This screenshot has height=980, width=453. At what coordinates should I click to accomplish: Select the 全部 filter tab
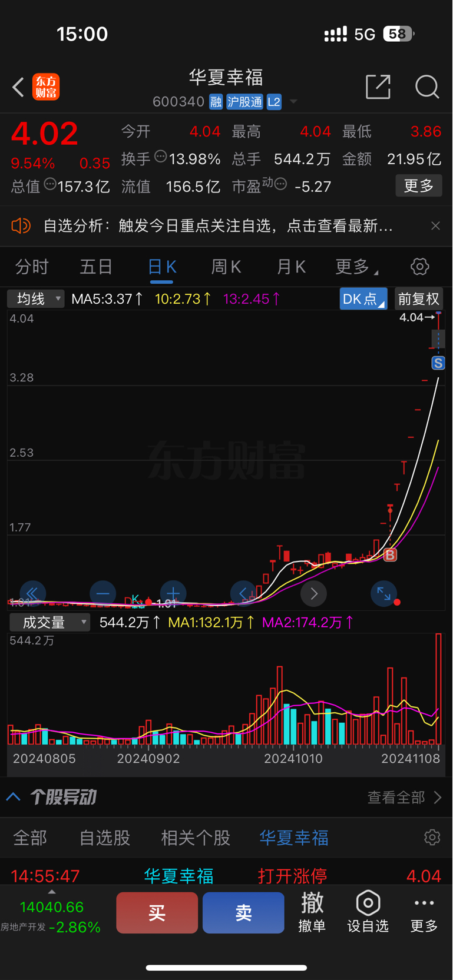point(30,838)
